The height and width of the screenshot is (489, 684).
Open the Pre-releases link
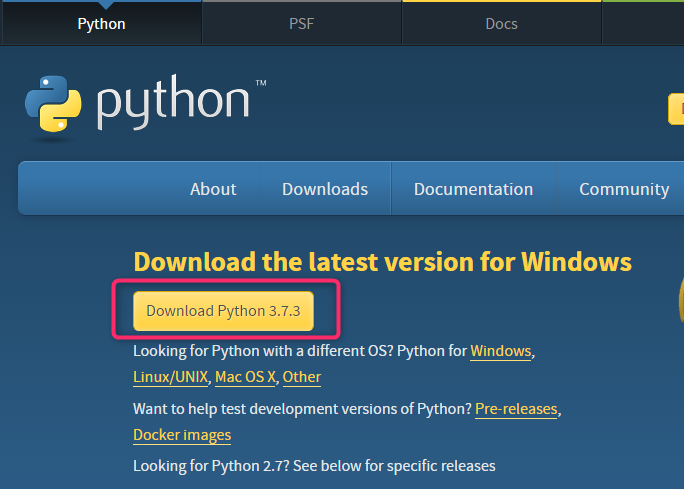pyautogui.click(x=516, y=409)
